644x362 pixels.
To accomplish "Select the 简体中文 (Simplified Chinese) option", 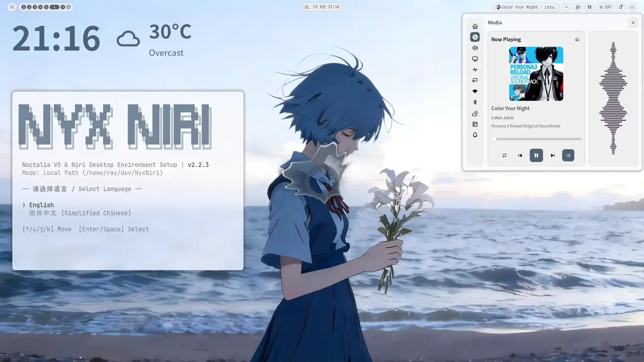I will (x=80, y=213).
